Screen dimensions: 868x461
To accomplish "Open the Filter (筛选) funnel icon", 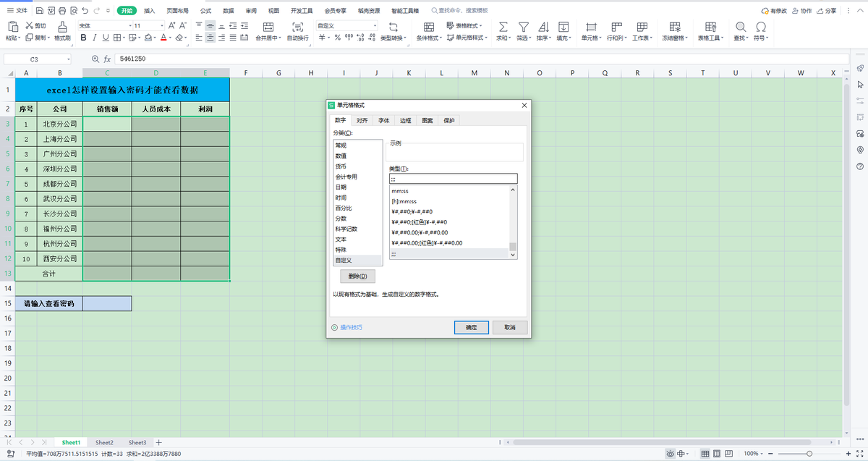I will [523, 26].
